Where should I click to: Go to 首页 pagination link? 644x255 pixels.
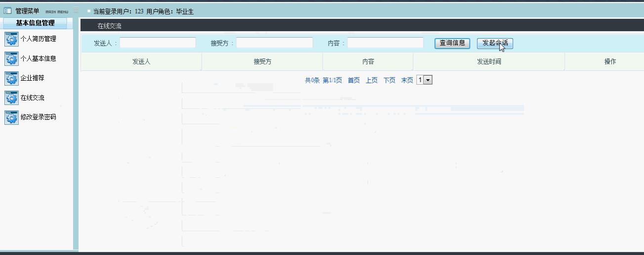(x=354, y=80)
